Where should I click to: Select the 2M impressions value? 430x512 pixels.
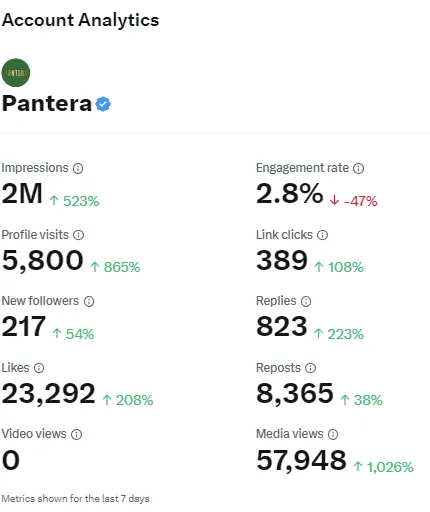click(22, 194)
